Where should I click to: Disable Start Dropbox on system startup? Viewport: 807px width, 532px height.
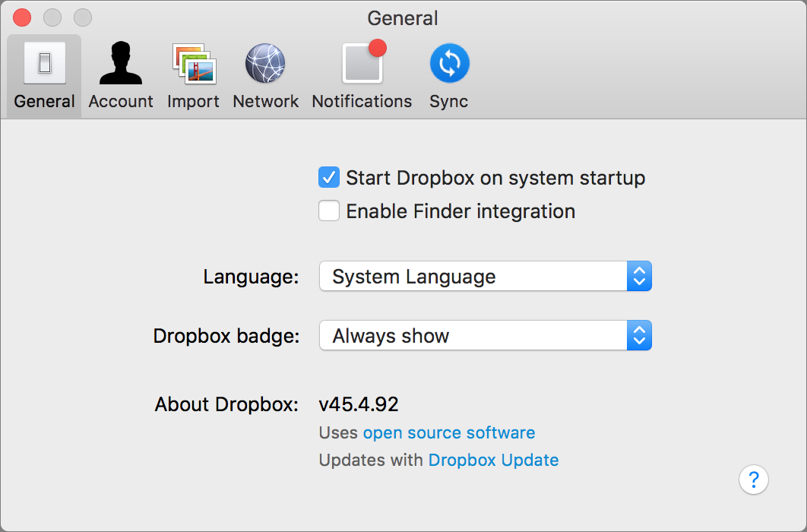tap(328, 177)
